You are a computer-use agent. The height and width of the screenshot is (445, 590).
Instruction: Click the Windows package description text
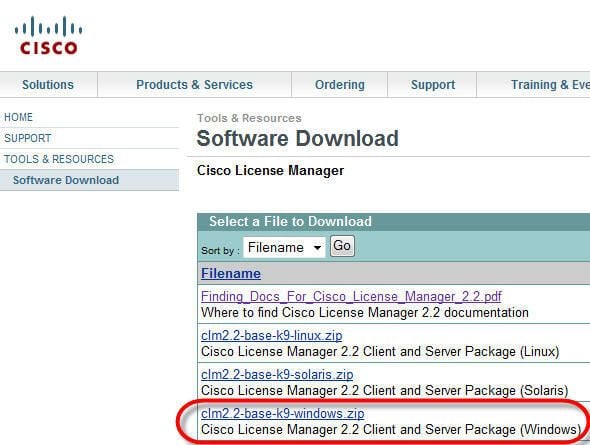[x=391, y=430]
